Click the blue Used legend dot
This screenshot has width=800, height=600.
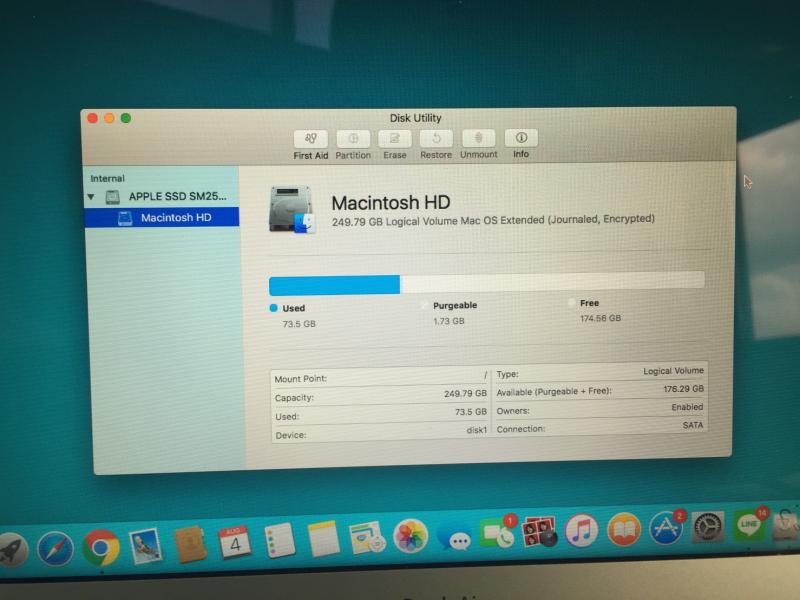273,308
